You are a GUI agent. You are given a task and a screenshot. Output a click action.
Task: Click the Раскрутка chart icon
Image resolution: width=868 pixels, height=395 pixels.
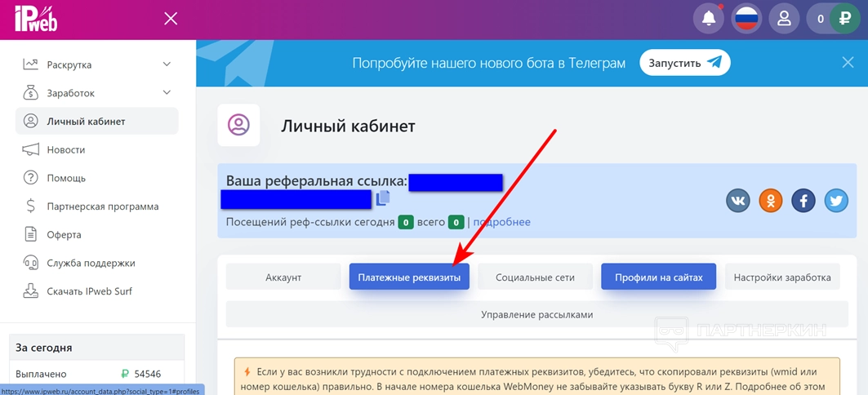(30, 64)
